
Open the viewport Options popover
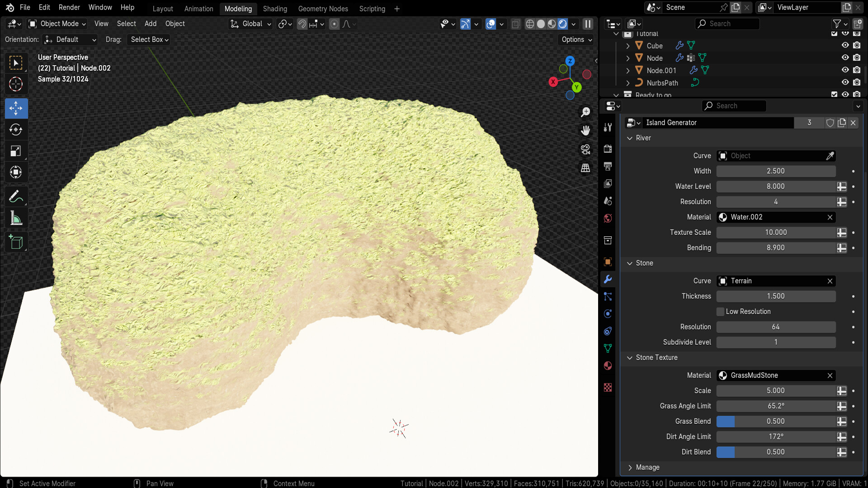(x=575, y=39)
